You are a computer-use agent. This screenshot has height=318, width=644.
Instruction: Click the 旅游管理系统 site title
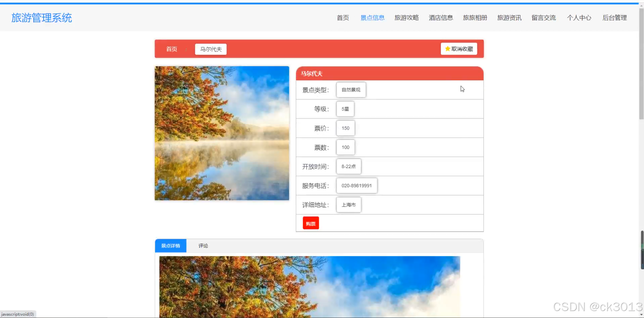pos(42,18)
